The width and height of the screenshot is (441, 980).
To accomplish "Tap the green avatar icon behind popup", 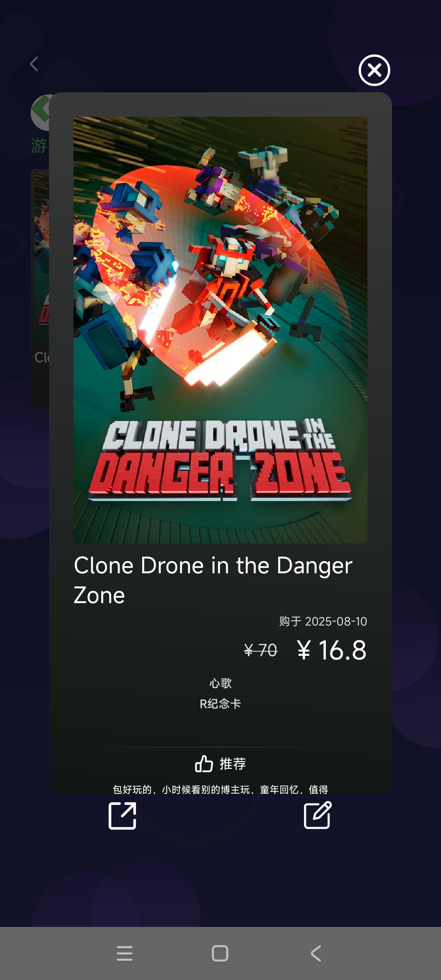I will [x=40, y=113].
